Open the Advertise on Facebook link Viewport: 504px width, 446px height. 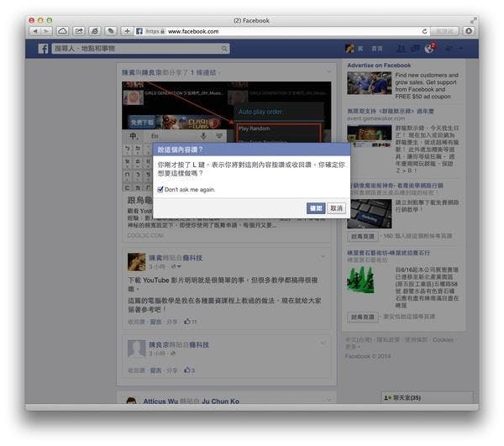pos(379,66)
